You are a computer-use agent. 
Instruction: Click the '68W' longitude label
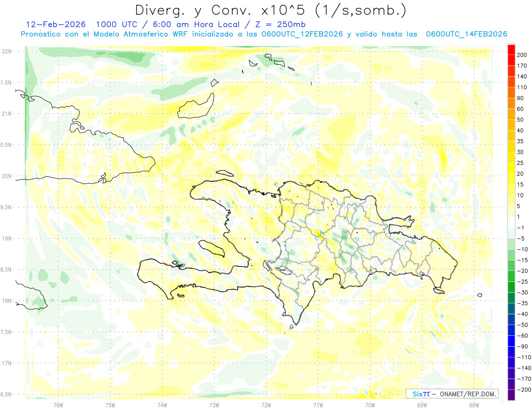[x=474, y=405]
